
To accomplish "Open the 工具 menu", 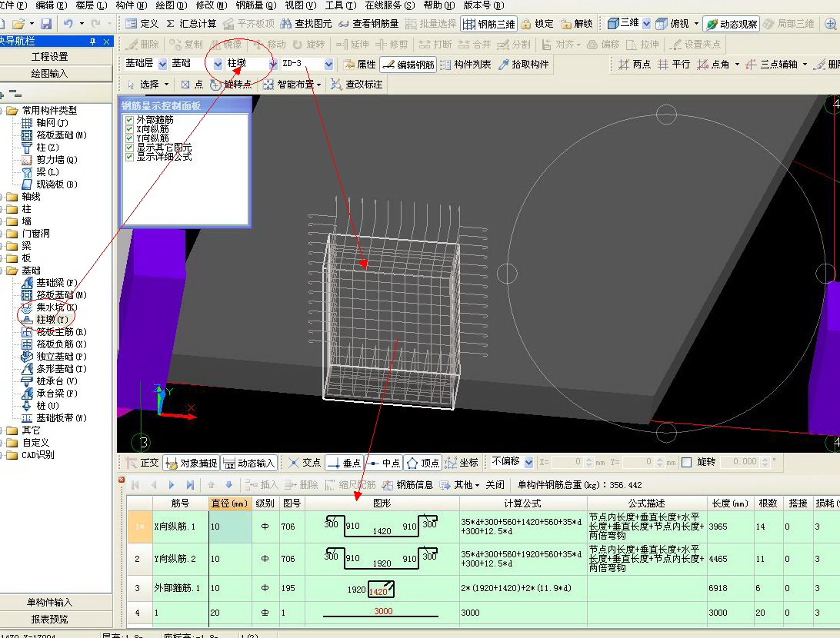I will point(341,5).
